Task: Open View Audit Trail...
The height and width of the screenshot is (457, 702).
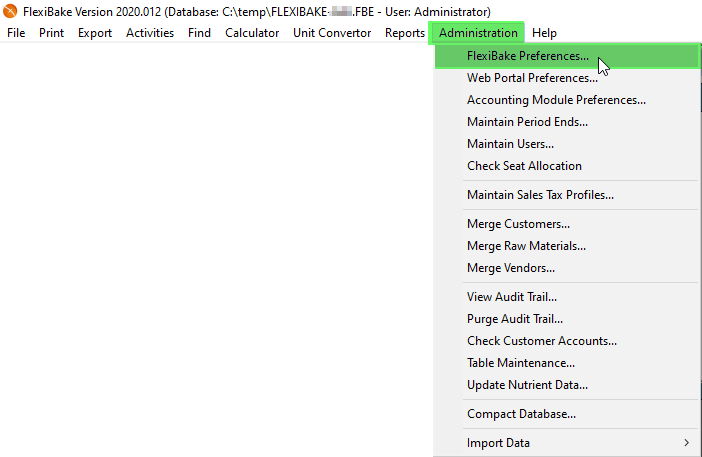Action: pyautogui.click(x=567, y=297)
